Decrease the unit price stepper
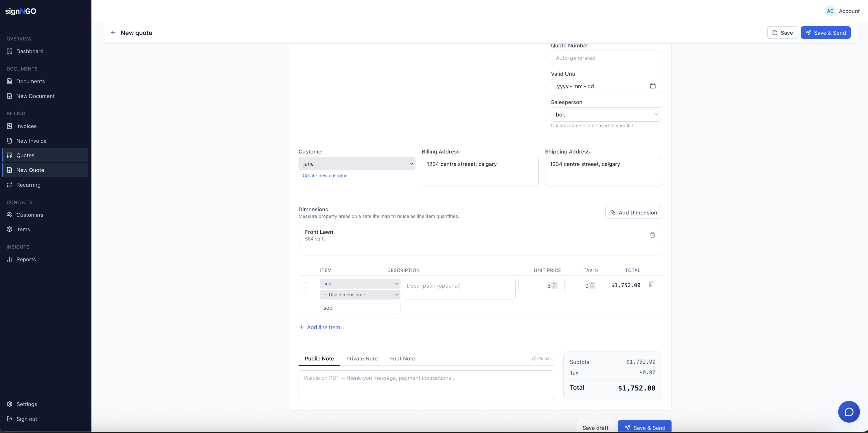Viewport: 868px width, 433px height. (x=554, y=287)
